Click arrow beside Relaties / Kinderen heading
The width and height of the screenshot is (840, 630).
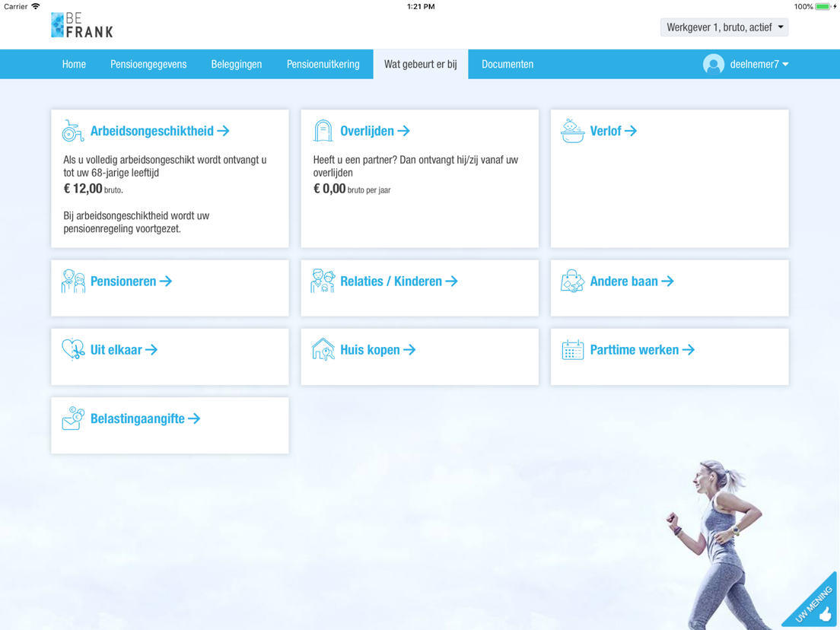pyautogui.click(x=452, y=282)
